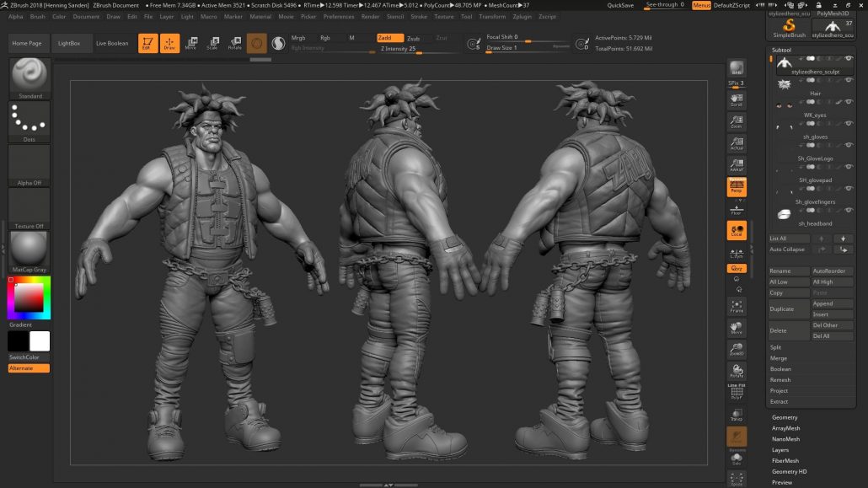Toggle visibility eye of sh_headband subtool

click(x=849, y=211)
